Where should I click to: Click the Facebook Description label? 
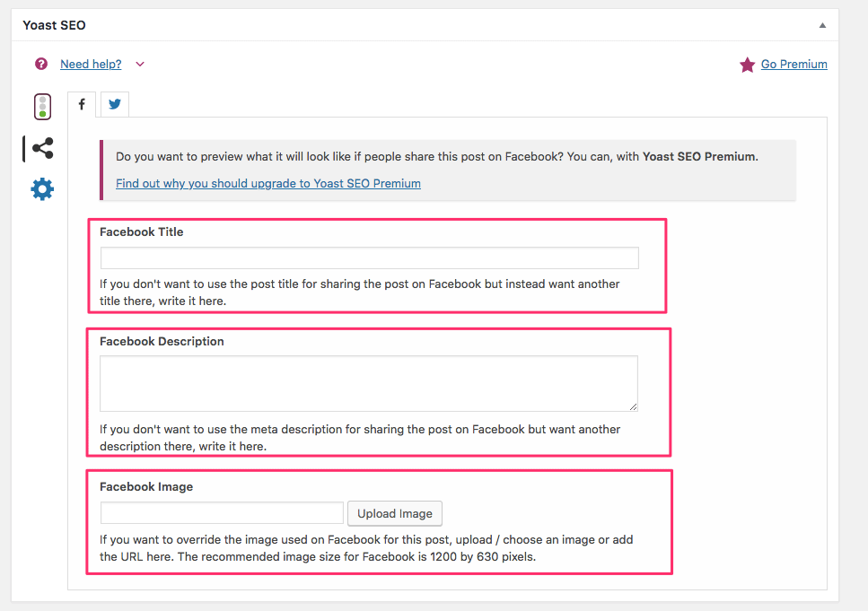(162, 342)
